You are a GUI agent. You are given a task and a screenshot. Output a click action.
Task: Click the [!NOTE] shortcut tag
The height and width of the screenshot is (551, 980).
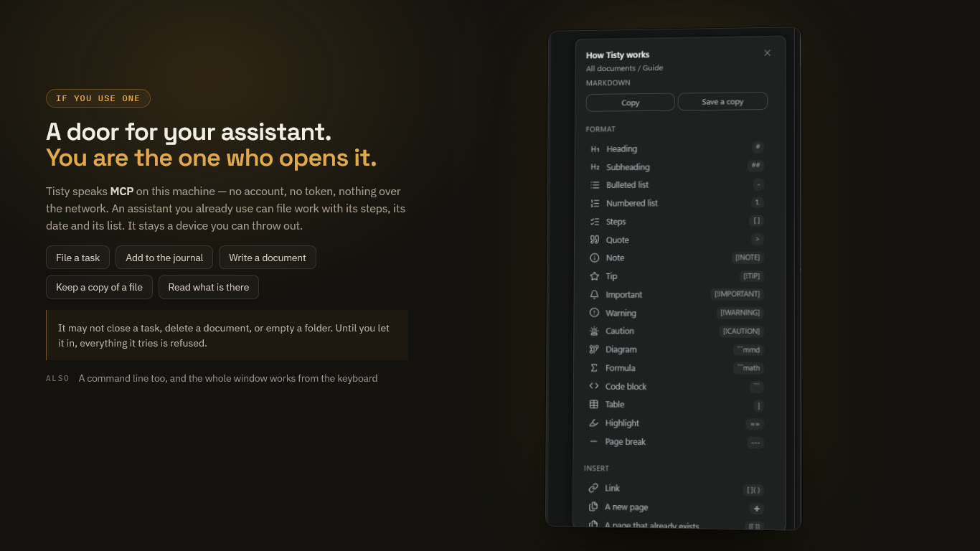point(748,258)
